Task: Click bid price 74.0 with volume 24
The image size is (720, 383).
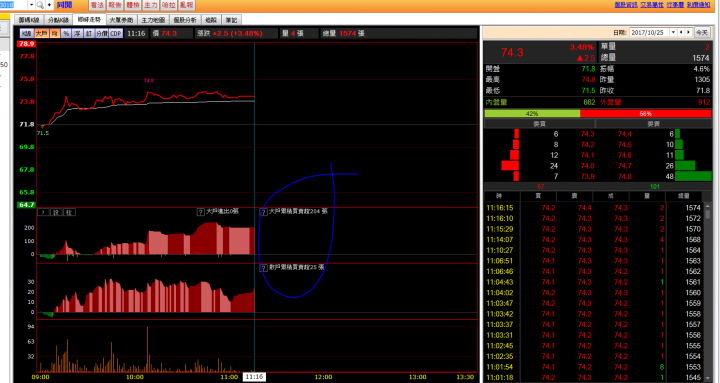Action: coord(587,166)
